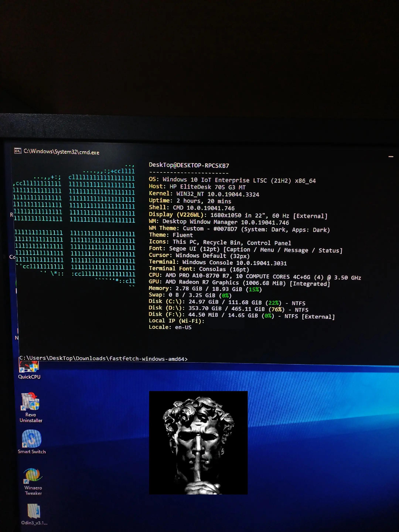Screen dimensions: 399x532
Task: Open the Odin3_v3.1 folder icon
Action: (34, 514)
